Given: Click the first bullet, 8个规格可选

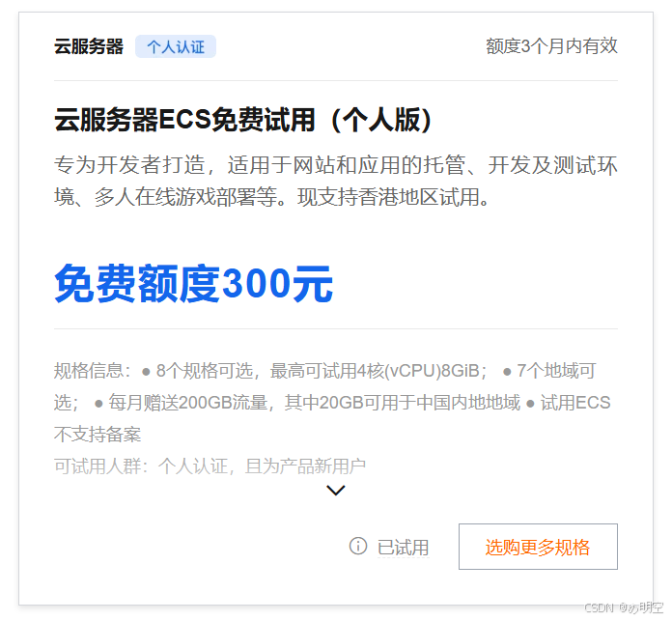Looking at the screenshot, I should pyautogui.click(x=146, y=372).
